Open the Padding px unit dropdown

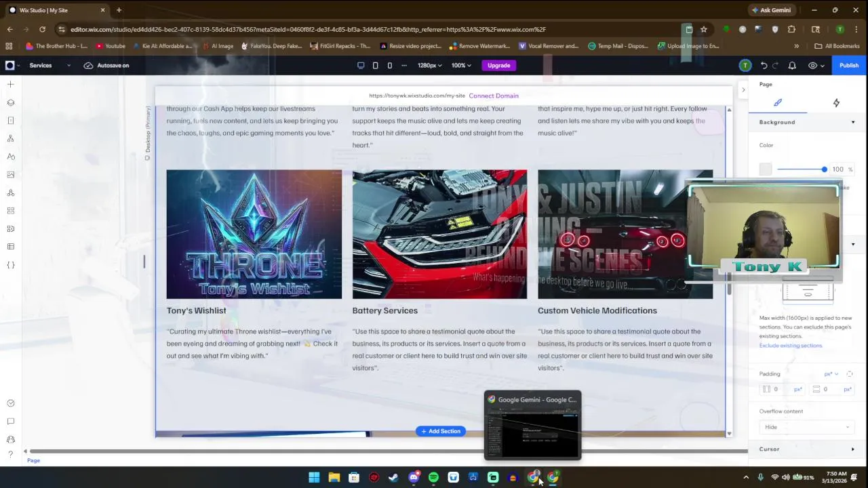tap(831, 374)
